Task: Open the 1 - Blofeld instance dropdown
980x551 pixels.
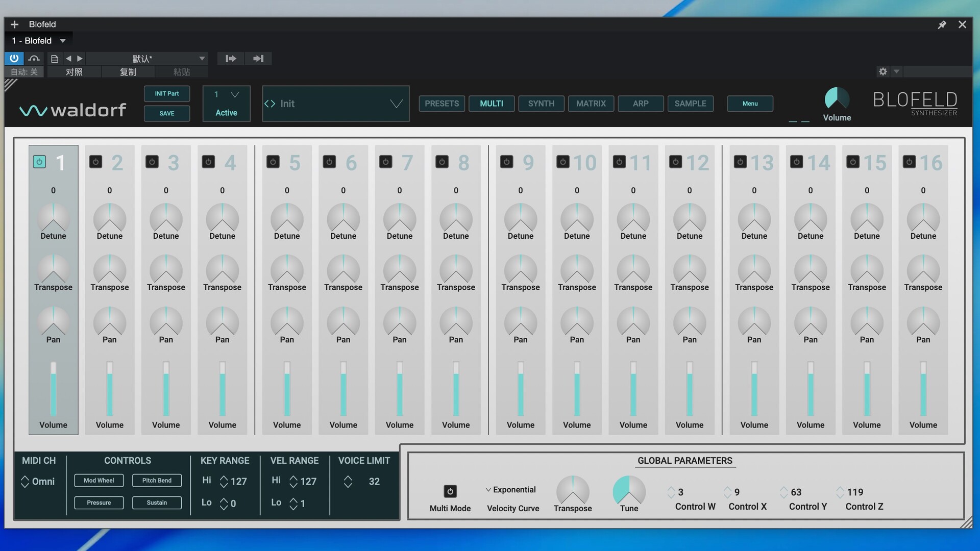Action: tap(39, 41)
